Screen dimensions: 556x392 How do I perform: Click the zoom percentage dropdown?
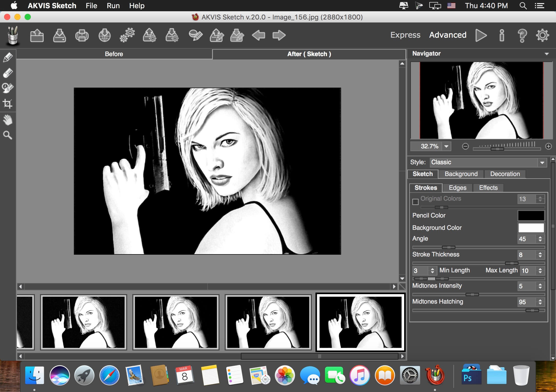pos(446,147)
